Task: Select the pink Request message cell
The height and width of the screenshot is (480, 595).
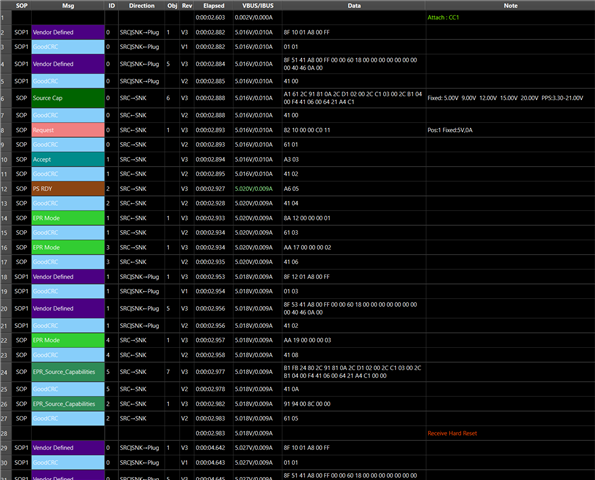Action: click(68, 130)
